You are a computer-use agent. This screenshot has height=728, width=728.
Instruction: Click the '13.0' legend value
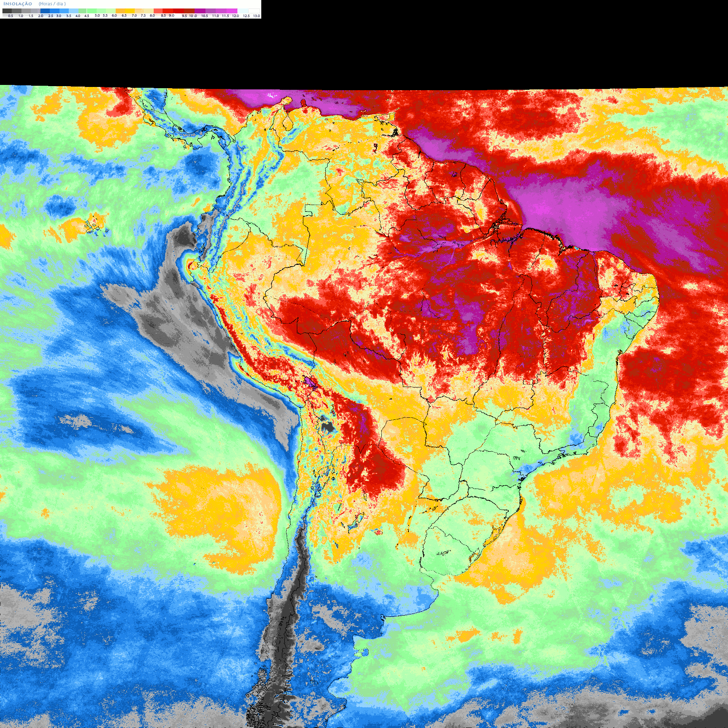point(256,16)
